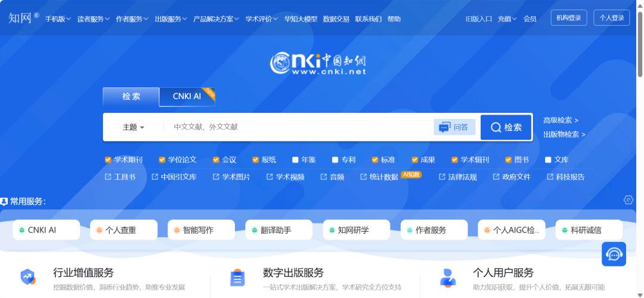Image resolution: width=644 pixels, height=298 pixels.
Task: Uncheck the 学位论文 checkbox
Action: tap(162, 159)
